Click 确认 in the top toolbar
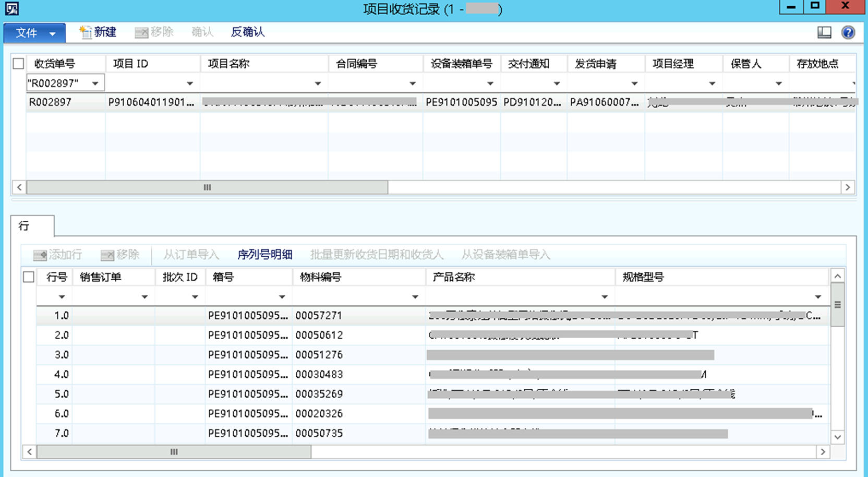This screenshot has width=868, height=477. click(202, 32)
